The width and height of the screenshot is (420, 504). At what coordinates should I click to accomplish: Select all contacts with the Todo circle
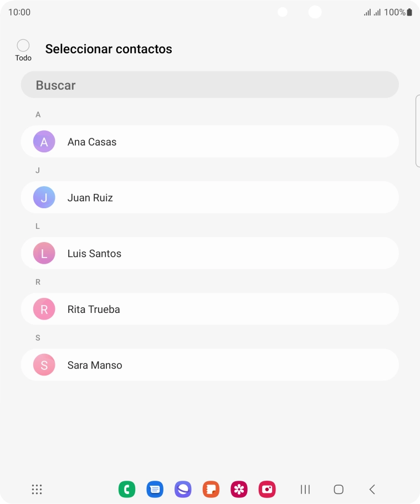tap(23, 46)
